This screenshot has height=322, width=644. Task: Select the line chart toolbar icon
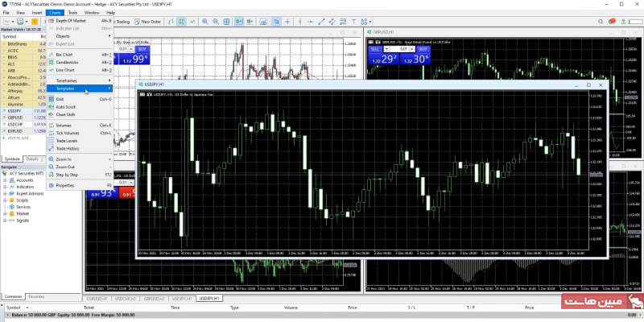192,22
